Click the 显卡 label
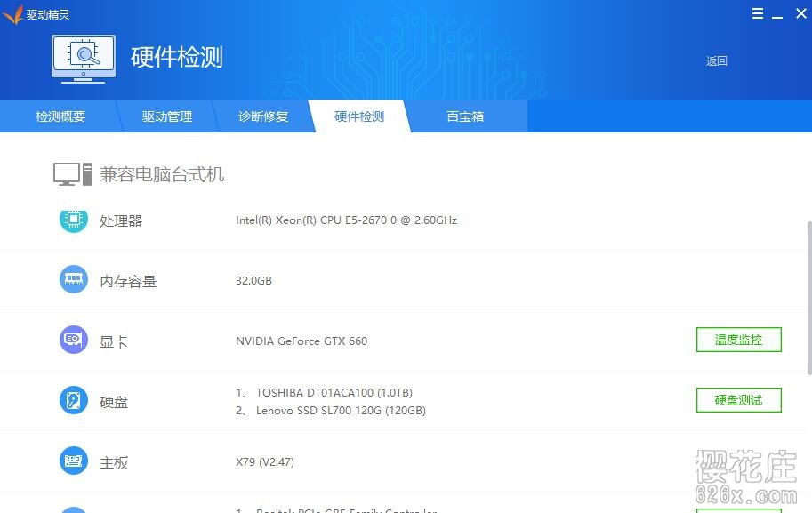Image resolution: width=812 pixels, height=513 pixels. [x=114, y=341]
